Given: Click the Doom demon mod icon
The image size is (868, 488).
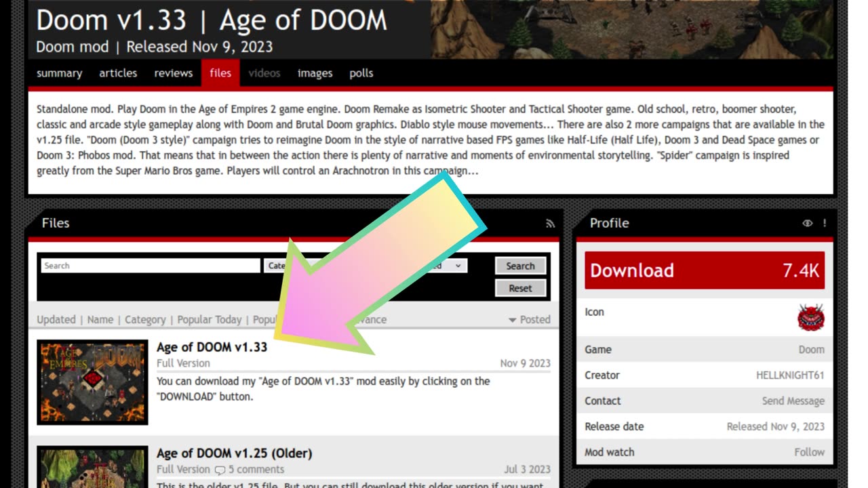Looking at the screenshot, I should click(x=810, y=317).
